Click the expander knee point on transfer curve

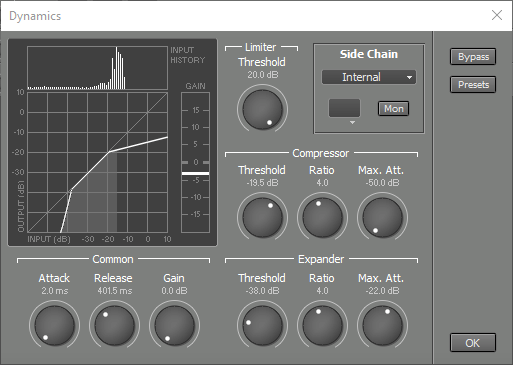[71, 190]
